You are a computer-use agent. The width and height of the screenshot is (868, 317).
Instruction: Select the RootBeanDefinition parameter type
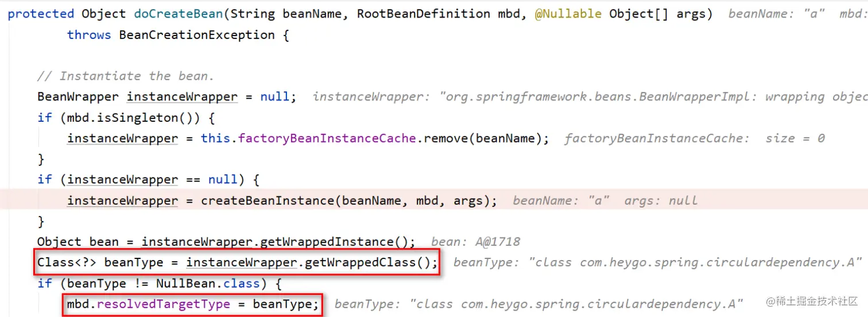coord(423,14)
